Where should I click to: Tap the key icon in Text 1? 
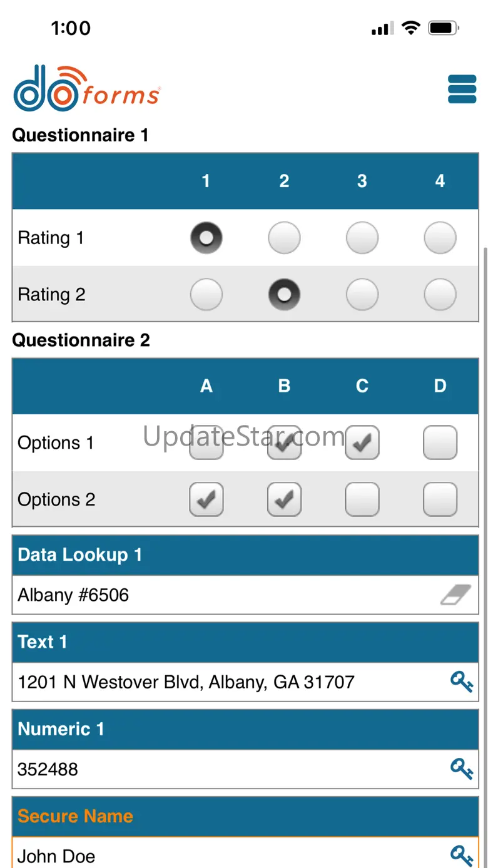[x=462, y=682]
